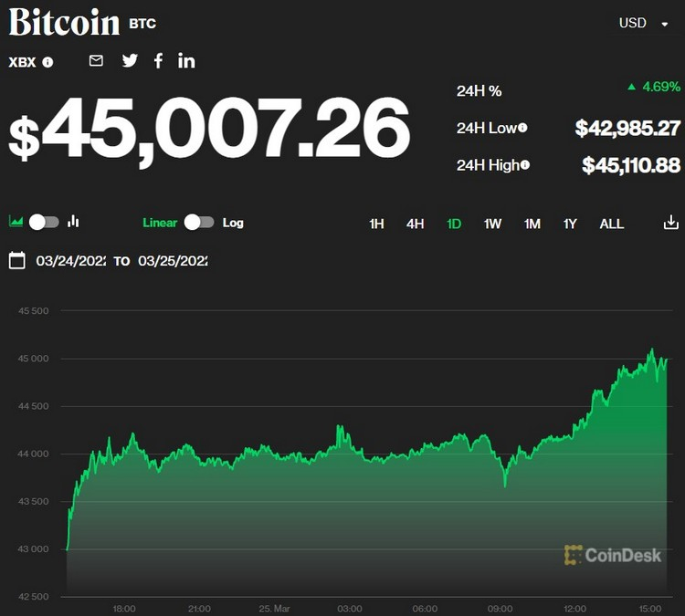685x616 pixels.
Task: Share on Facebook icon
Action: pyautogui.click(x=158, y=61)
